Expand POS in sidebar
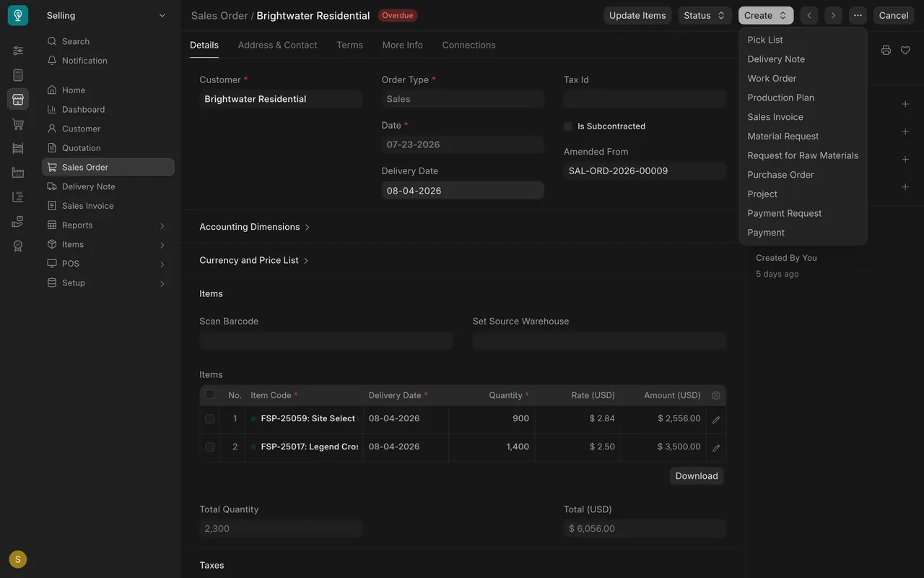The width and height of the screenshot is (924, 578). pyautogui.click(x=108, y=264)
